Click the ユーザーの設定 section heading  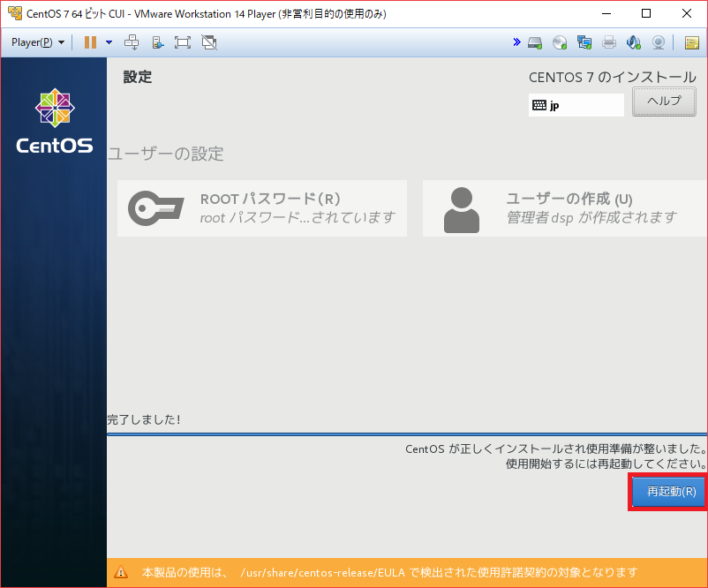[165, 154]
